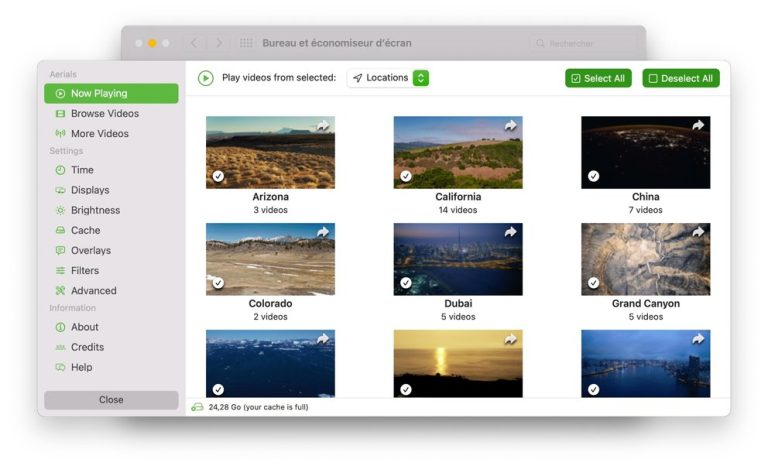Click share arrow on Colorado thumbnail

click(x=323, y=232)
